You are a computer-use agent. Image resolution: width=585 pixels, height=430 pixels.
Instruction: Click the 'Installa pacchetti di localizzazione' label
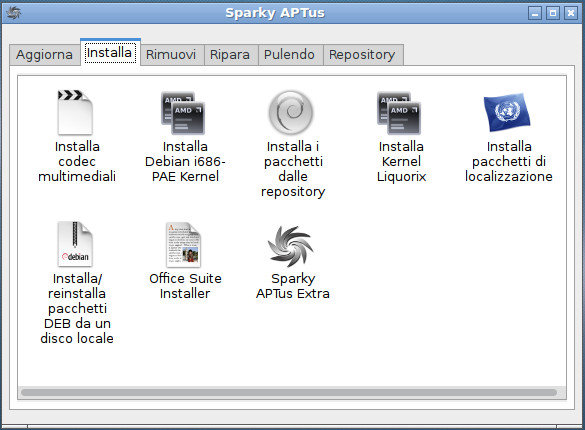tap(509, 161)
